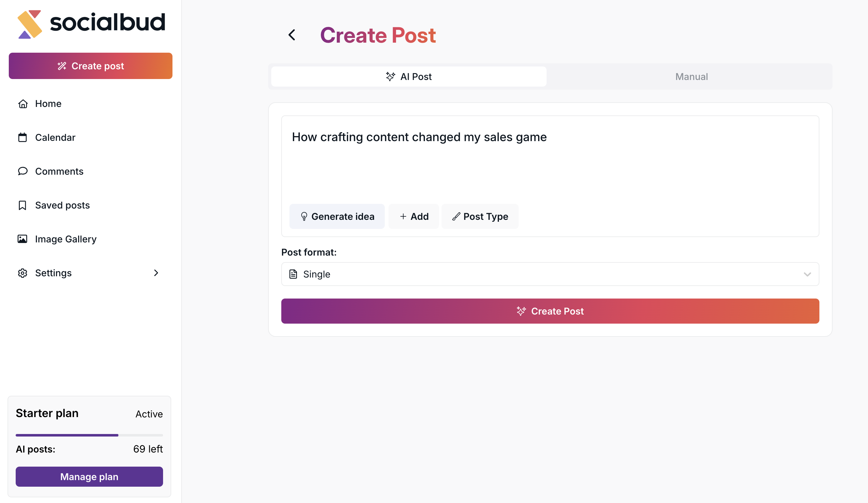
Task: Go to the Comments section
Action: coord(59,171)
